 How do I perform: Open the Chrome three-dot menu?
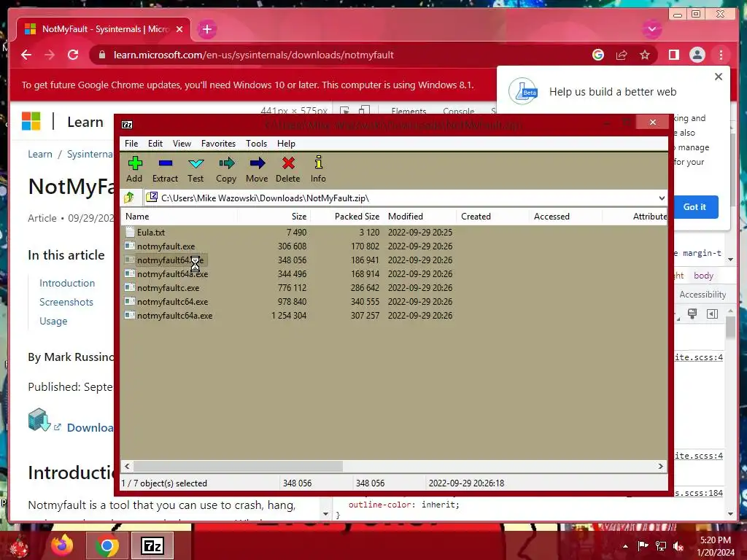click(721, 55)
